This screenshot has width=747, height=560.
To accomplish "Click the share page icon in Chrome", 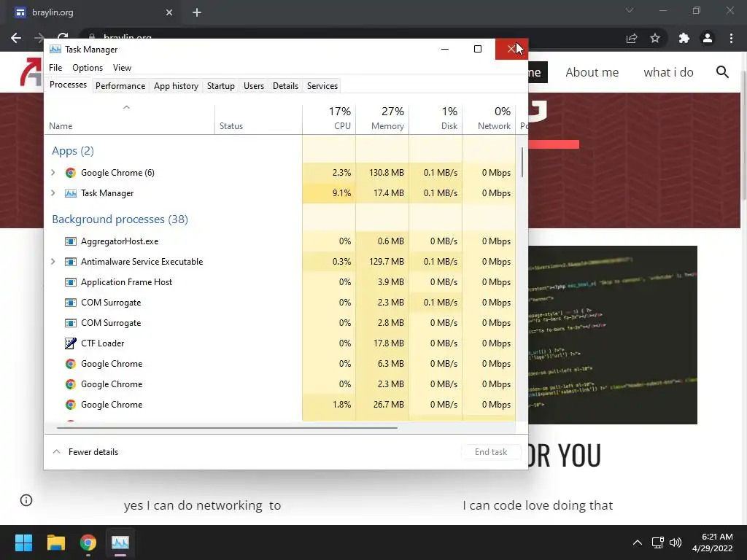I will [632, 38].
